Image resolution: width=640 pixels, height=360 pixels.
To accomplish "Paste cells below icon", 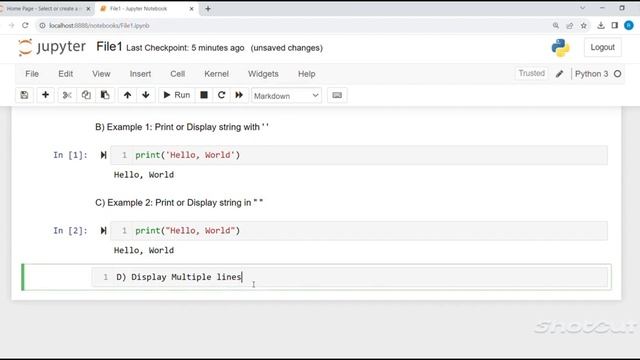I will pos(105,96).
